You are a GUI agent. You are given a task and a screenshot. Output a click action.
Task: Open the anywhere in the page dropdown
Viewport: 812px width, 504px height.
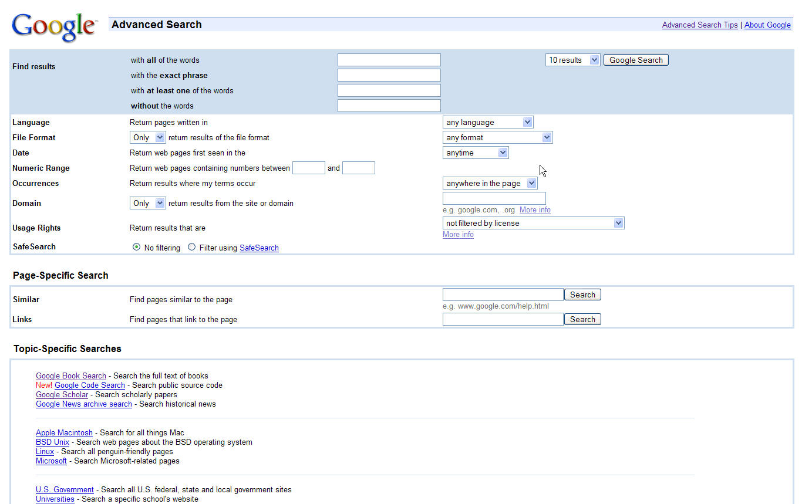pos(490,183)
